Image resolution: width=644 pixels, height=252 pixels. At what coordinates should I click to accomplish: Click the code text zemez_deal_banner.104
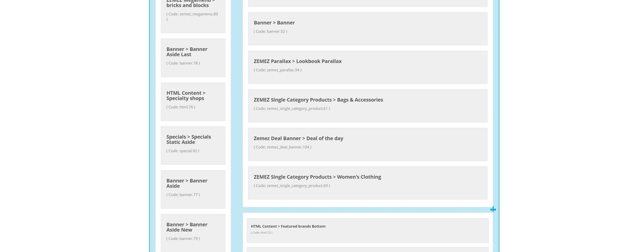283,147
